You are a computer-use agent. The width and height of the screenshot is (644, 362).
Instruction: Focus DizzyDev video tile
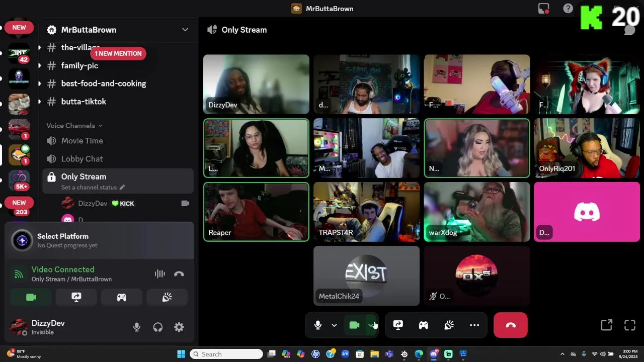(x=256, y=84)
